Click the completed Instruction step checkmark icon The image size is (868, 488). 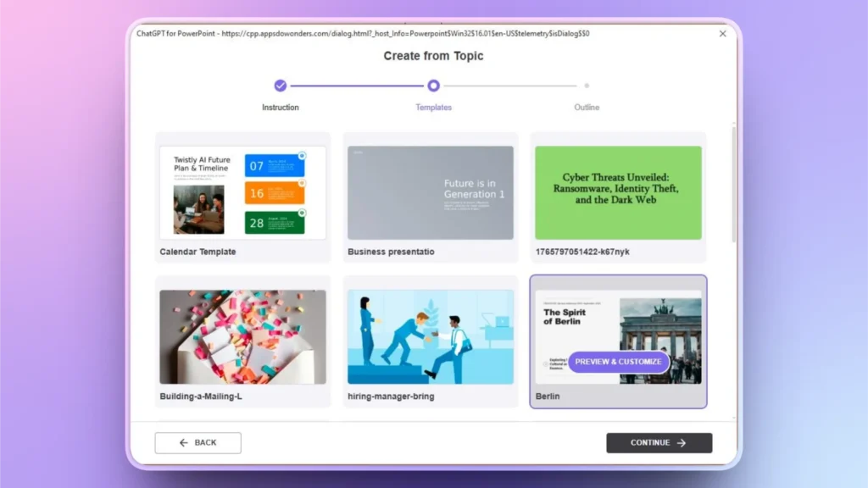pos(281,86)
